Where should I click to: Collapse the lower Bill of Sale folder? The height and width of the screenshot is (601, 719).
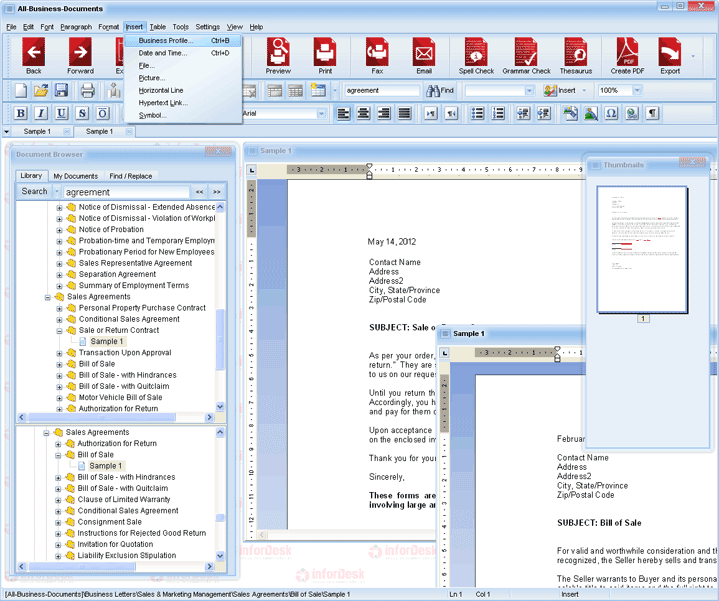point(58,455)
